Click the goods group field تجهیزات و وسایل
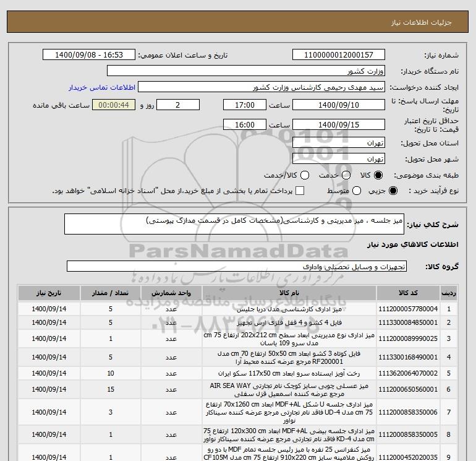 click(237, 266)
